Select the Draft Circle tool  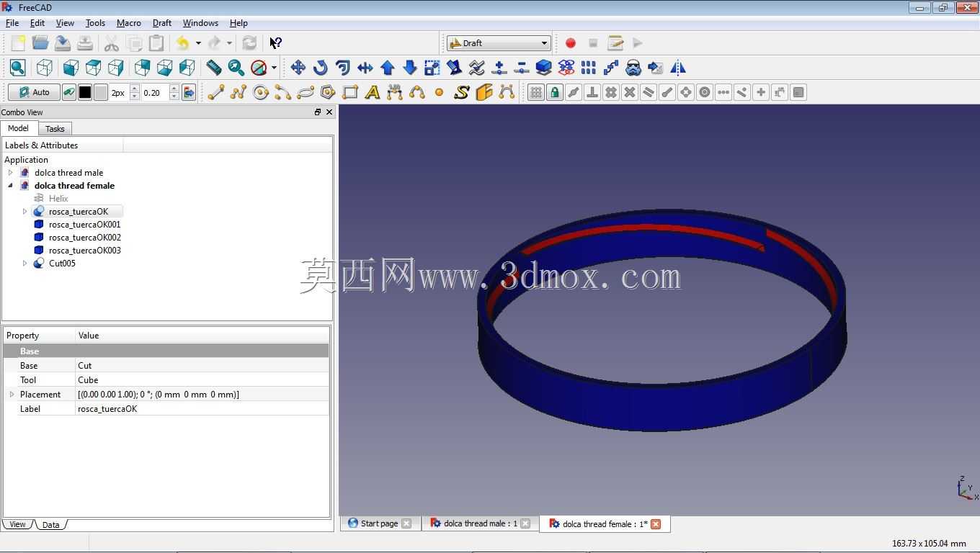click(x=261, y=92)
